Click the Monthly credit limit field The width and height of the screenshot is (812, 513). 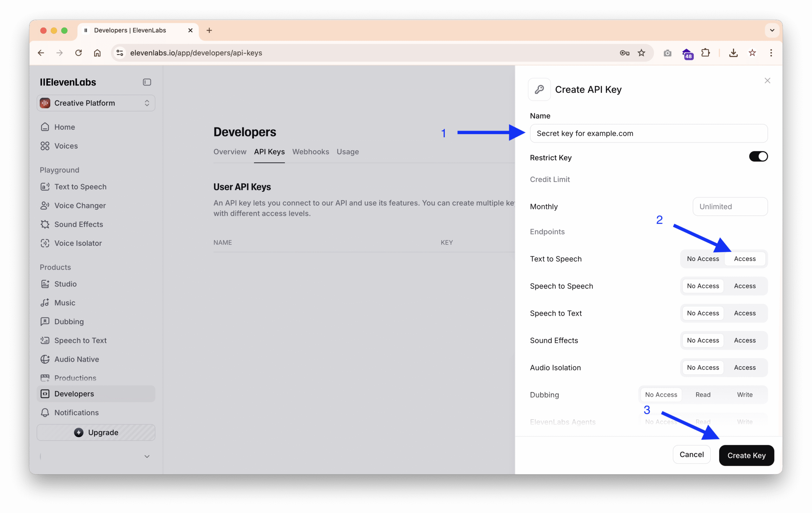tap(730, 207)
